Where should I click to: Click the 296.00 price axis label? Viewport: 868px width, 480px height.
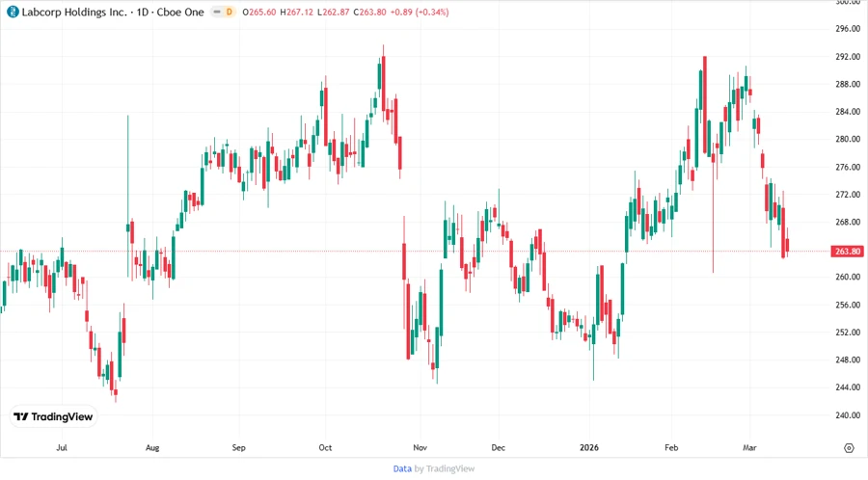tap(848, 29)
